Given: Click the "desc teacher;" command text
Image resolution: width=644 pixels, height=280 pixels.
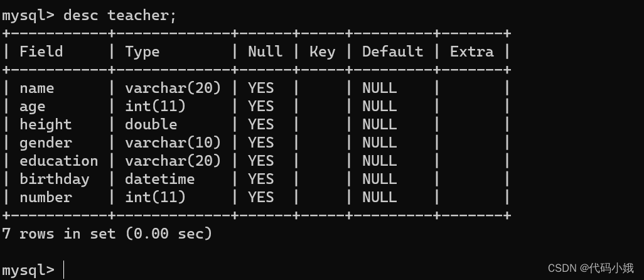Looking at the screenshot, I should [x=120, y=15].
